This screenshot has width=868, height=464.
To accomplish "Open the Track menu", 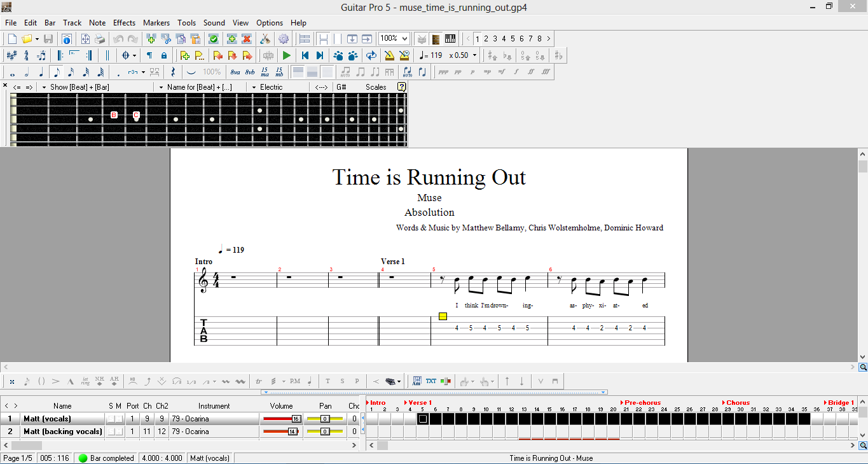I will (72, 22).
